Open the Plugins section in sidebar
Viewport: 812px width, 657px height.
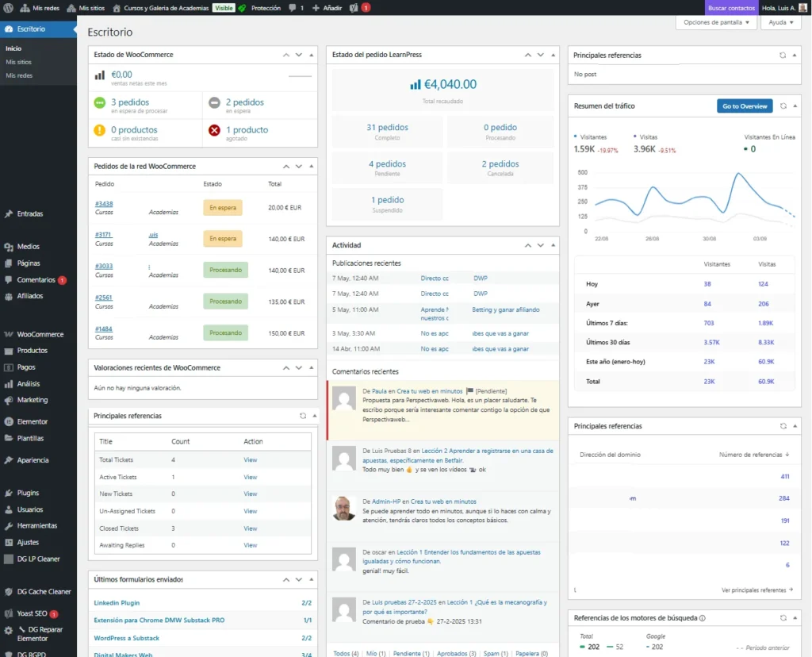pyautogui.click(x=28, y=493)
